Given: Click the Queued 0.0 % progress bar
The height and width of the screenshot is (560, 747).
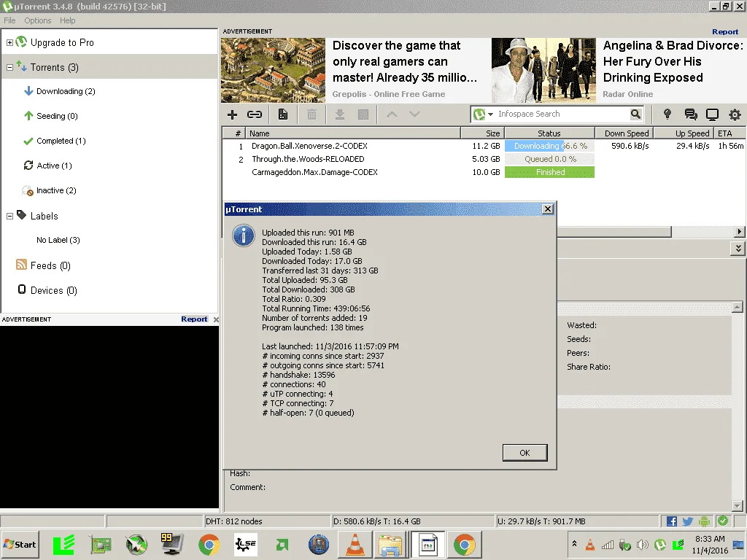Looking at the screenshot, I should 549,159.
